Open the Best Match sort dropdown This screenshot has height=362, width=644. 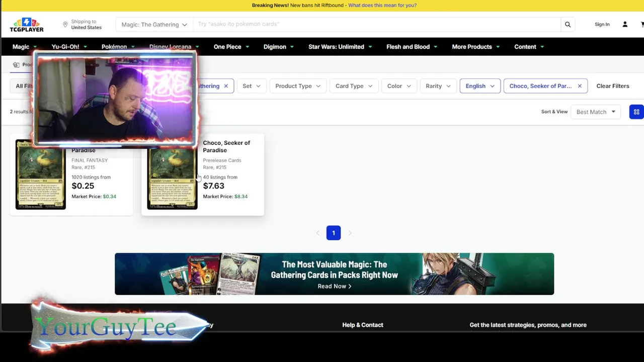(x=596, y=112)
